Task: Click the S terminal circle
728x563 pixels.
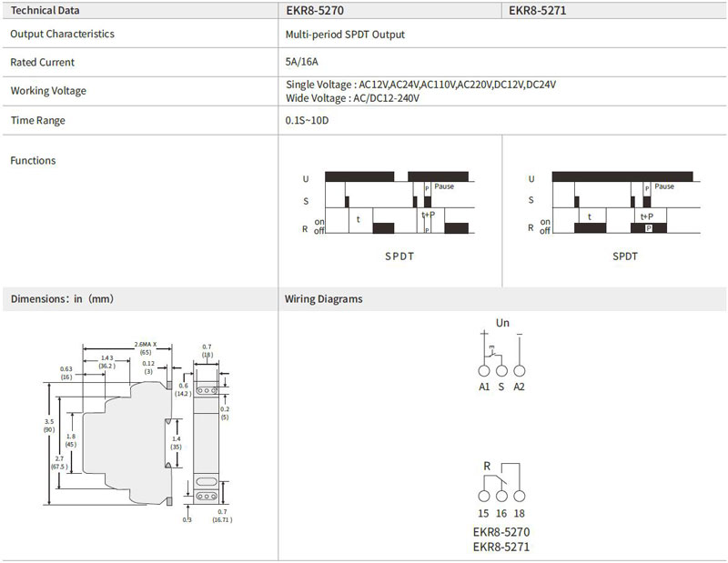Action: 501,371
